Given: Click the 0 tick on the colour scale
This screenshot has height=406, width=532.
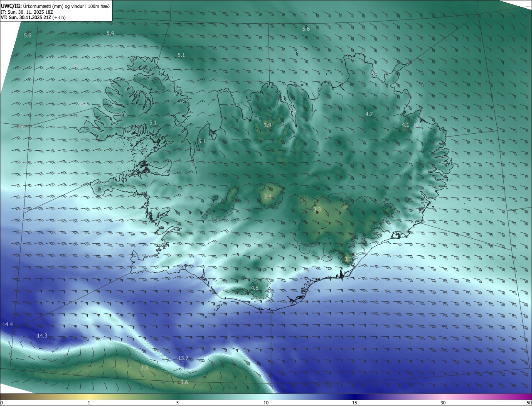Looking at the screenshot, I should click(x=2, y=403).
